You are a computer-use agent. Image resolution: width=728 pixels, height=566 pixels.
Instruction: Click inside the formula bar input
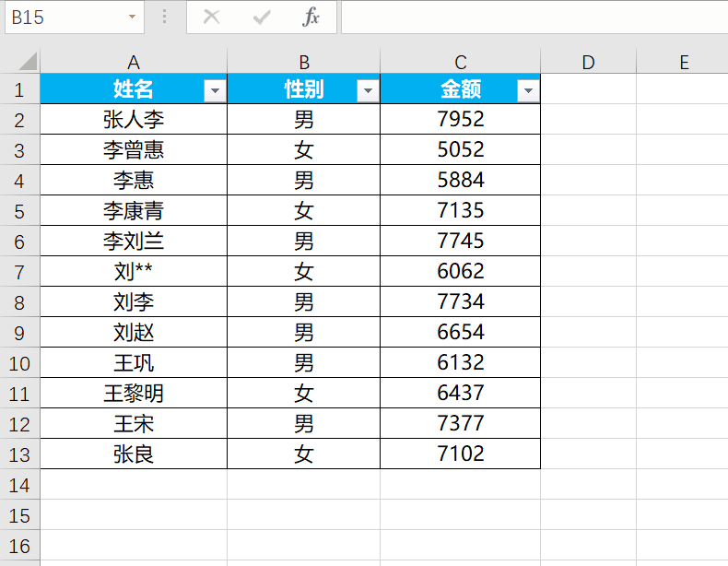534,18
